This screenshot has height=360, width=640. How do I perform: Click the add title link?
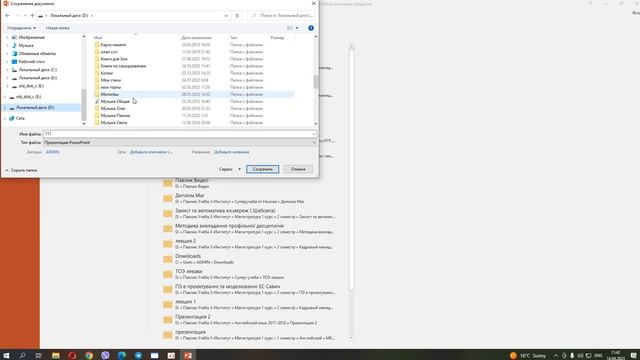pos(231,152)
